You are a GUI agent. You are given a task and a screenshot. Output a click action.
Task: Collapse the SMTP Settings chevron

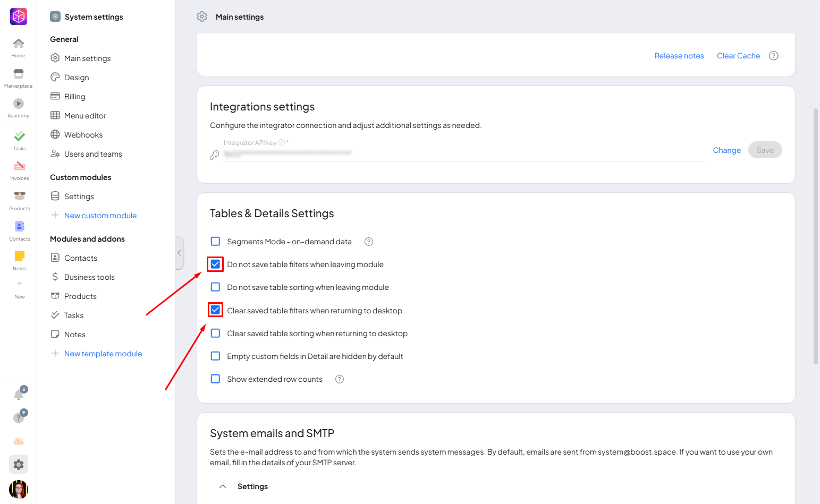pyautogui.click(x=223, y=486)
